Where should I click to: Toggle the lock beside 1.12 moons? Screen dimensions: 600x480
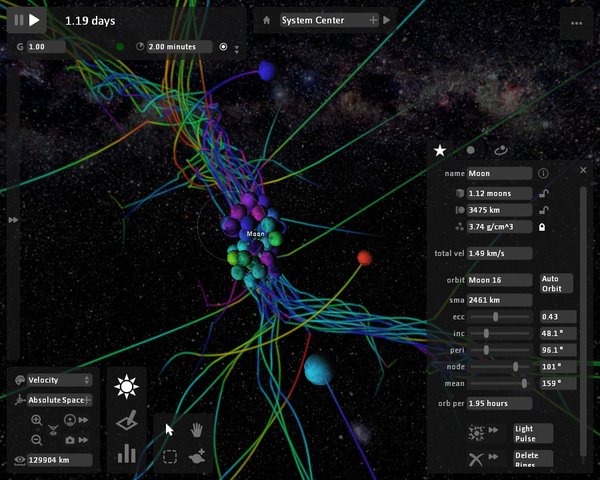pyautogui.click(x=544, y=193)
